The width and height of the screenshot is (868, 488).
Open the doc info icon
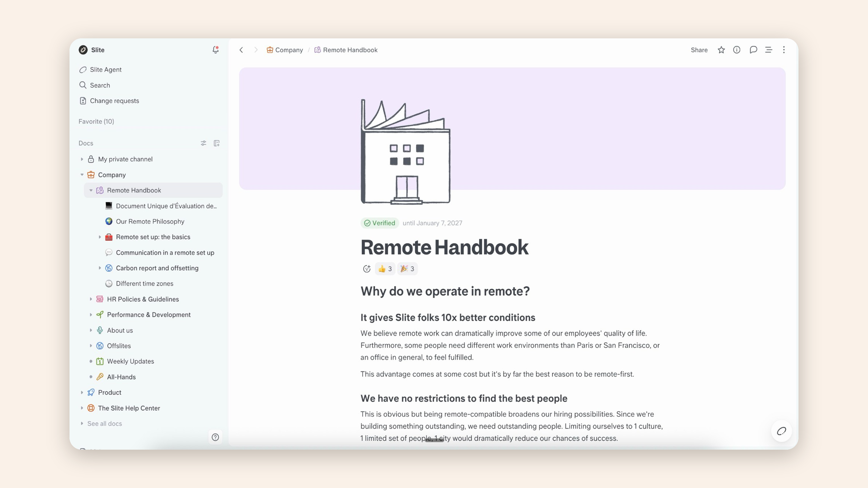737,50
